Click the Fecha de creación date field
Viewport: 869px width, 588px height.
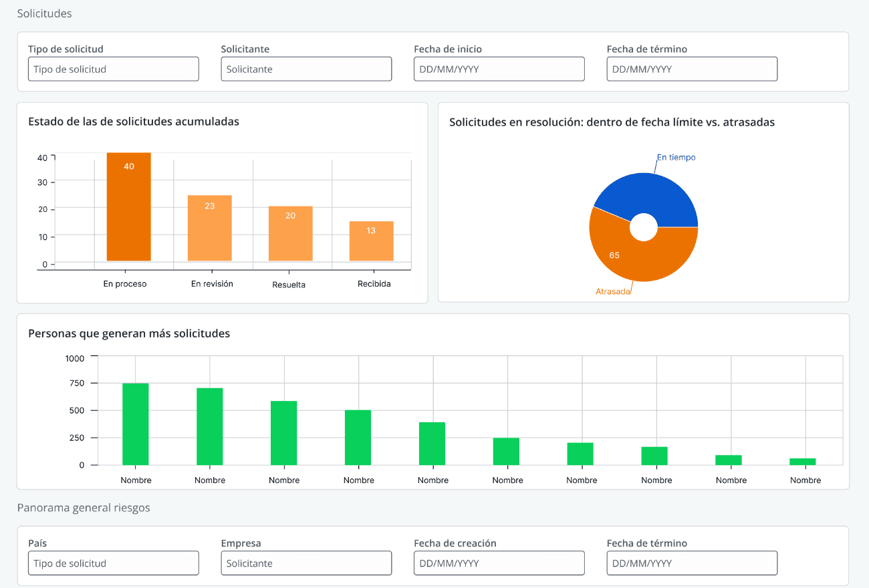point(499,563)
